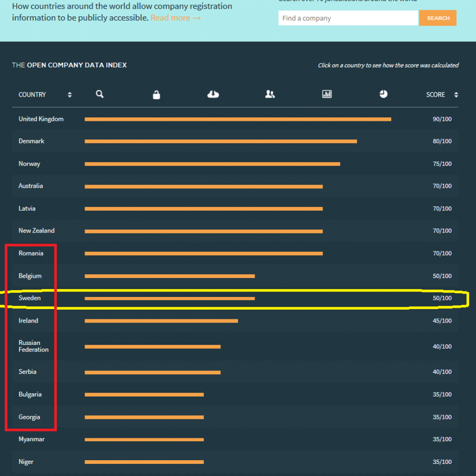Viewport: 476px width, 476px height.
Task: Open the Myanmar country row
Action: click(32, 439)
